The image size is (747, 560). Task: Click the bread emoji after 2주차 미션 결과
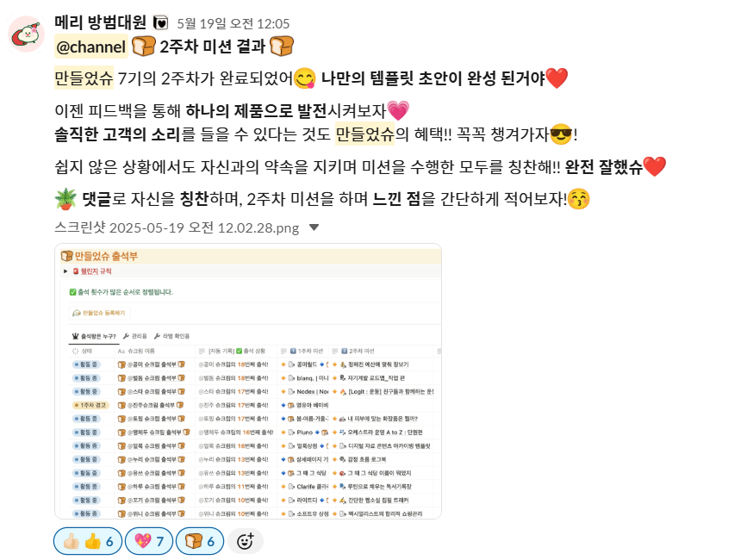tap(282, 47)
